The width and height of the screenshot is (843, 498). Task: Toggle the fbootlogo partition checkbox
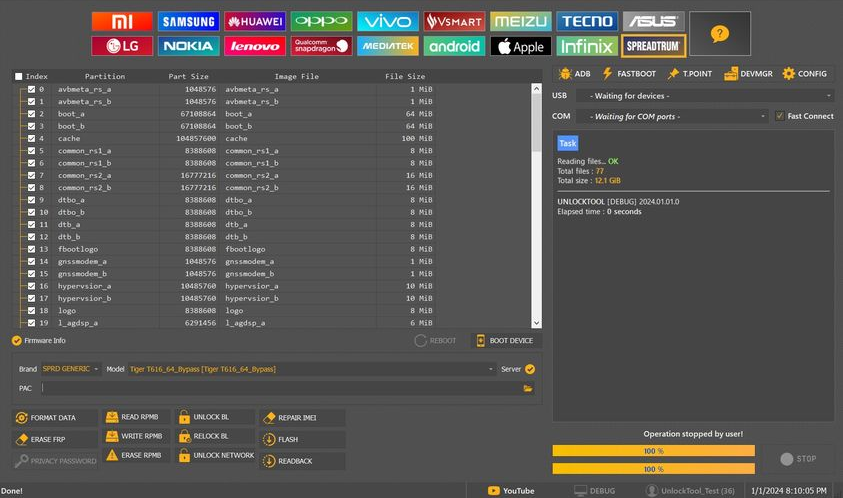point(32,249)
